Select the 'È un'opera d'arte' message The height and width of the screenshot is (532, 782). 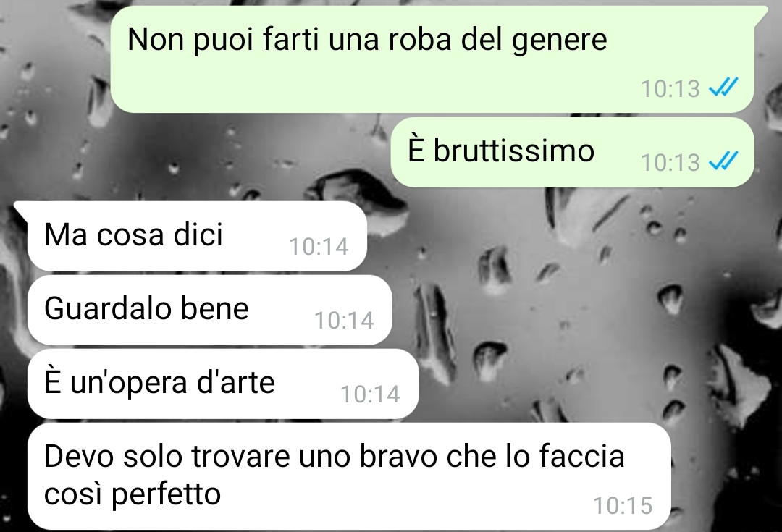point(222,384)
